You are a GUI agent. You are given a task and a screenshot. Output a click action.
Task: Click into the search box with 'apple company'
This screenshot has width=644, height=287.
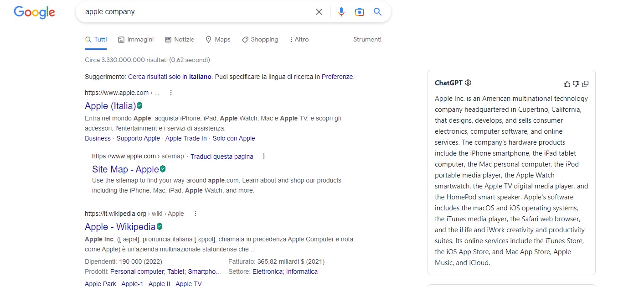196,12
